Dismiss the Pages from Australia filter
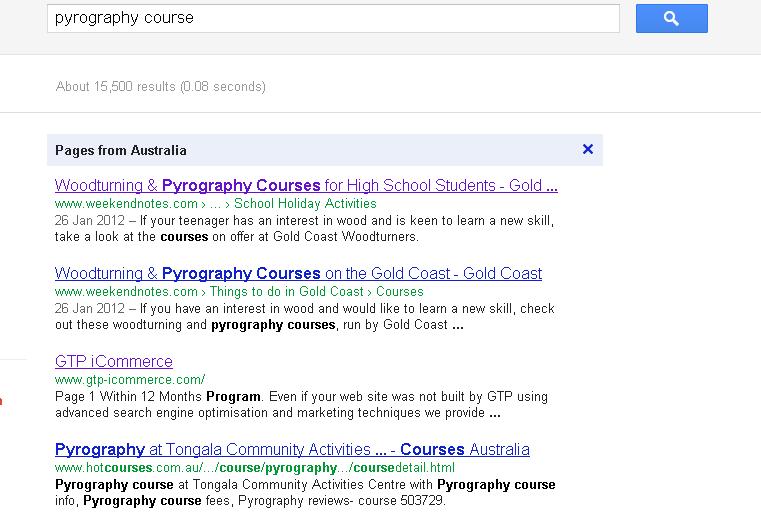761x529 pixels. [588, 150]
